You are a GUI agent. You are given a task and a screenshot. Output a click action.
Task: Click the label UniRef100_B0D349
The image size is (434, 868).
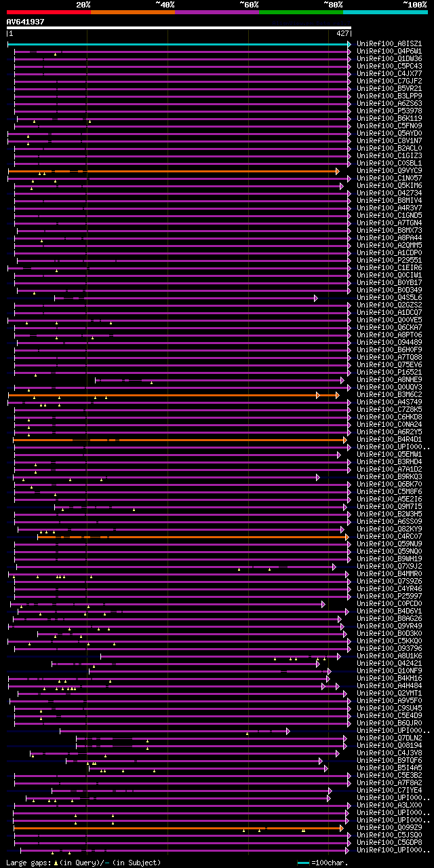[x=389, y=290]
